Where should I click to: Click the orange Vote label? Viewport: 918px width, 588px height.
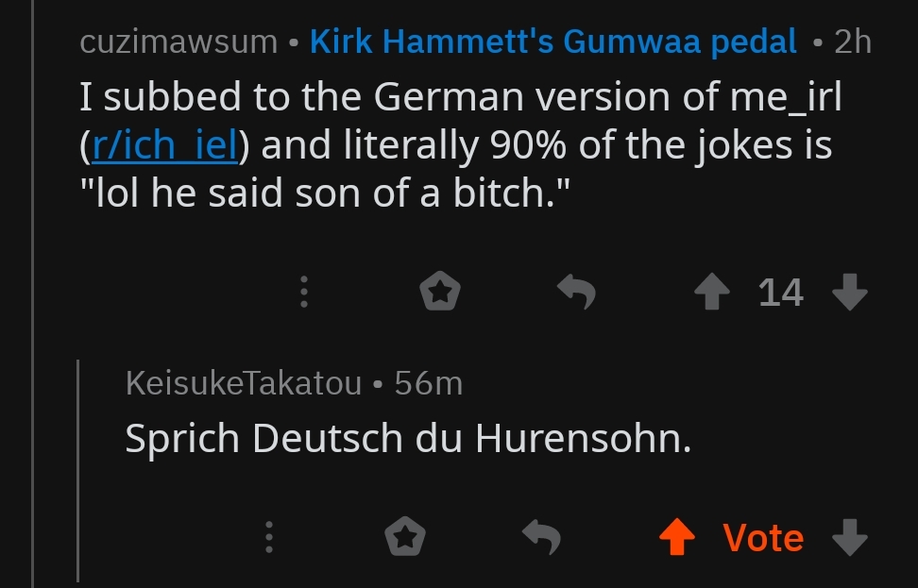click(763, 538)
